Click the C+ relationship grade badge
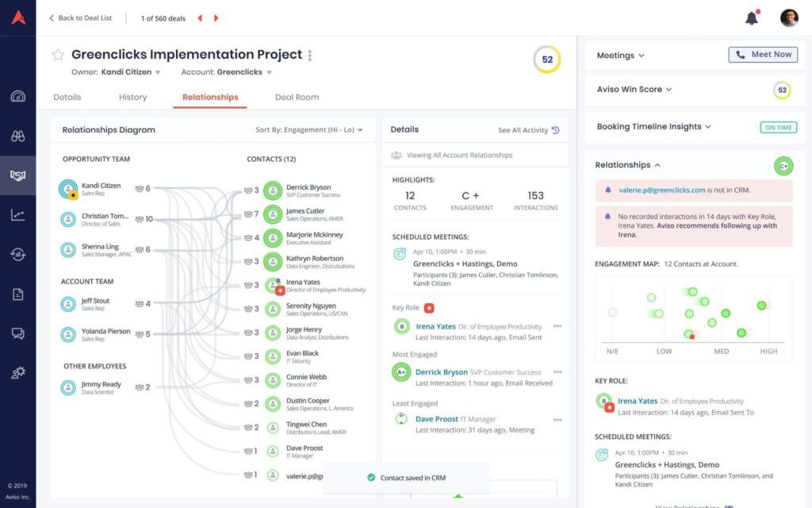 tap(783, 166)
